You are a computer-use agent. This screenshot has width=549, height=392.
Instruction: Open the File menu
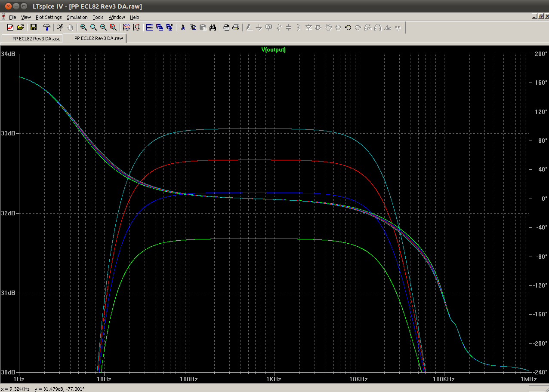coord(12,17)
